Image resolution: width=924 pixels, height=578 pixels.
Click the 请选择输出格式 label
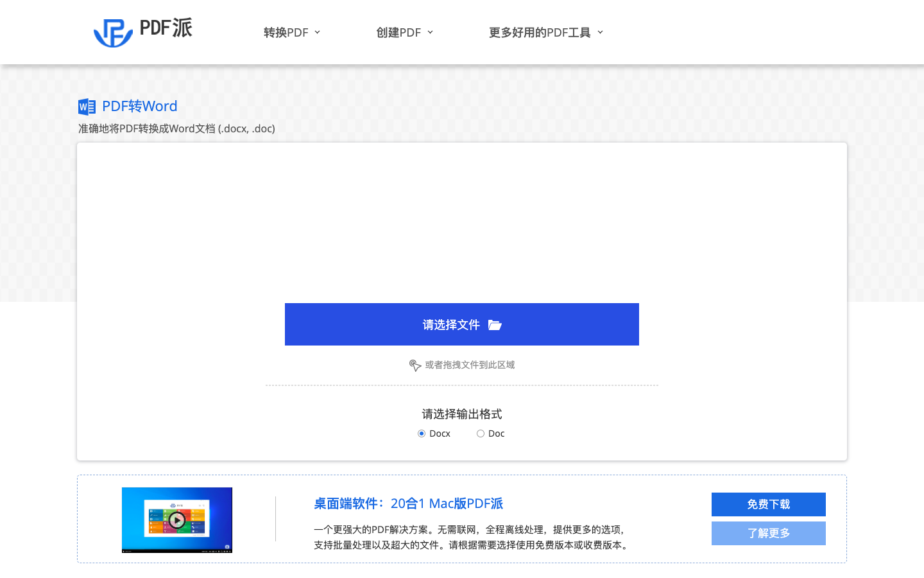[x=462, y=414]
